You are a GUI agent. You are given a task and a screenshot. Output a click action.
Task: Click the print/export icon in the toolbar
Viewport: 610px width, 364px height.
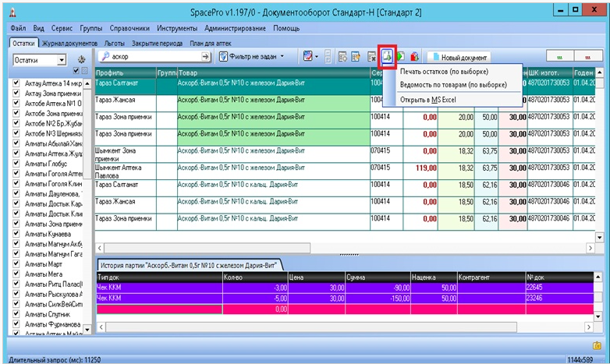tap(387, 56)
